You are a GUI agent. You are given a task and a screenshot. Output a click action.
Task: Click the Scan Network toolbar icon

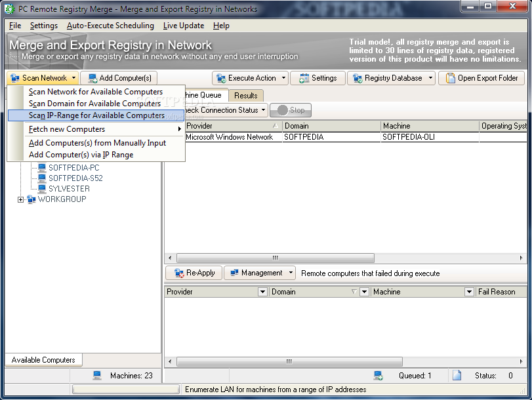tap(15, 78)
